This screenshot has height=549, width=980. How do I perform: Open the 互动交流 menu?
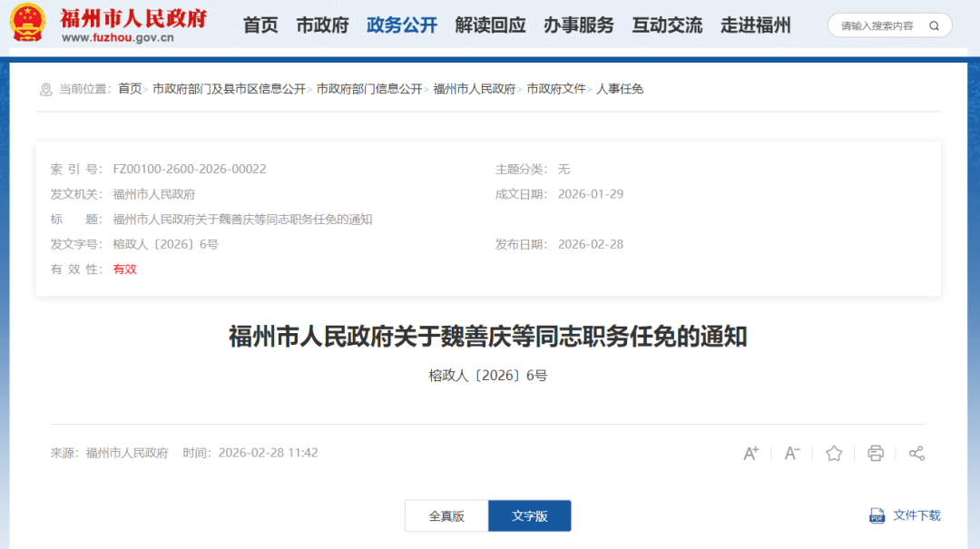(667, 25)
